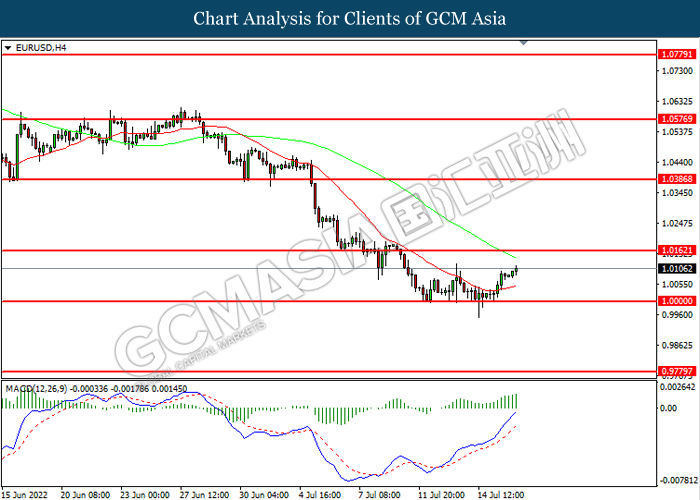
Task: Click the 30 Jun 04:00 time label
Action: tap(264, 494)
